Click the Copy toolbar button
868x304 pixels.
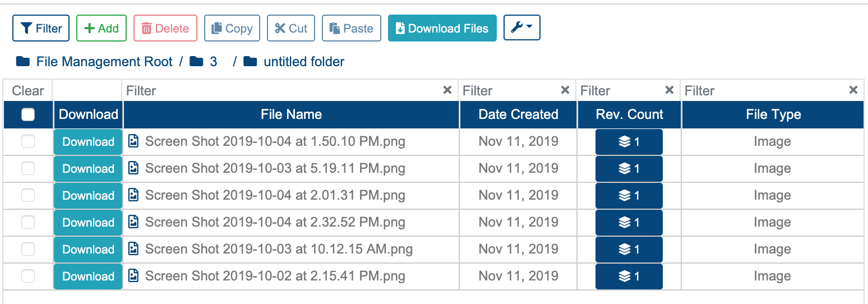[232, 28]
